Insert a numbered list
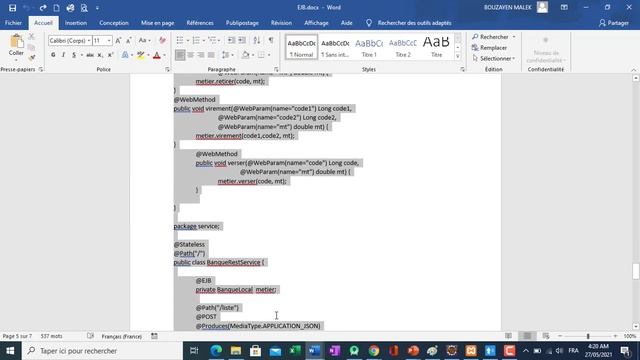Screen dimensions: 640x360 [196, 40]
